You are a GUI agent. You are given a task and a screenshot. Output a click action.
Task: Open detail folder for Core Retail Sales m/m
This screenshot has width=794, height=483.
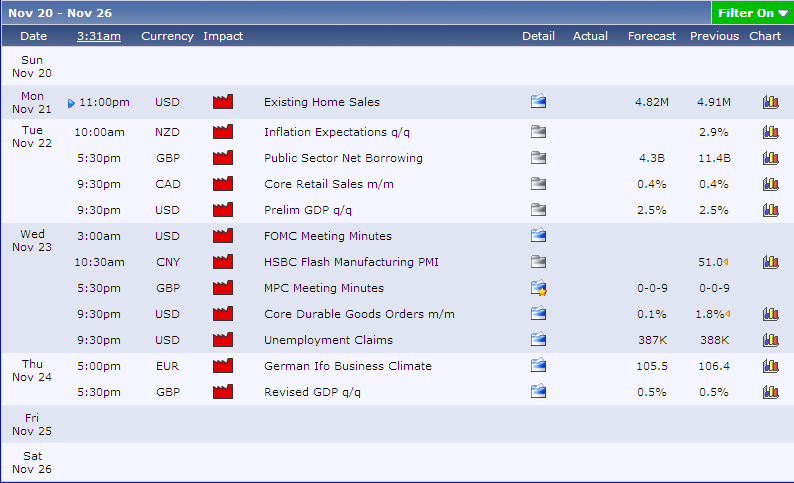pyautogui.click(x=538, y=184)
